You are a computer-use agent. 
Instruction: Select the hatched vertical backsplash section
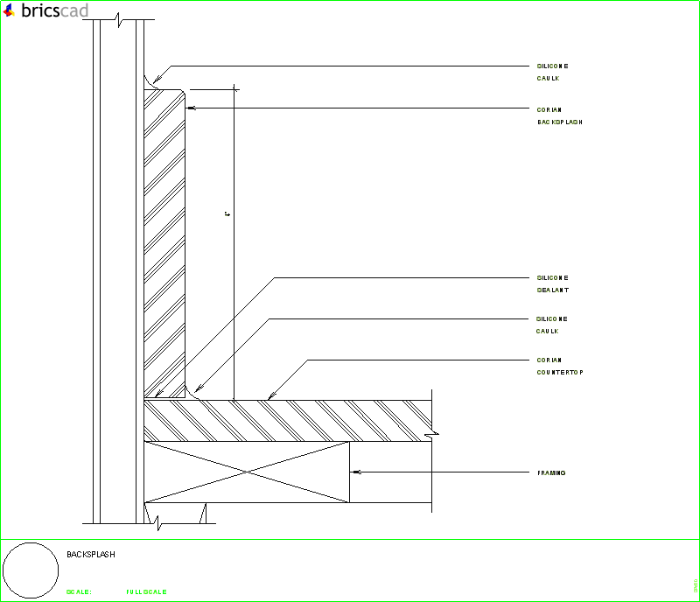[x=164, y=245]
